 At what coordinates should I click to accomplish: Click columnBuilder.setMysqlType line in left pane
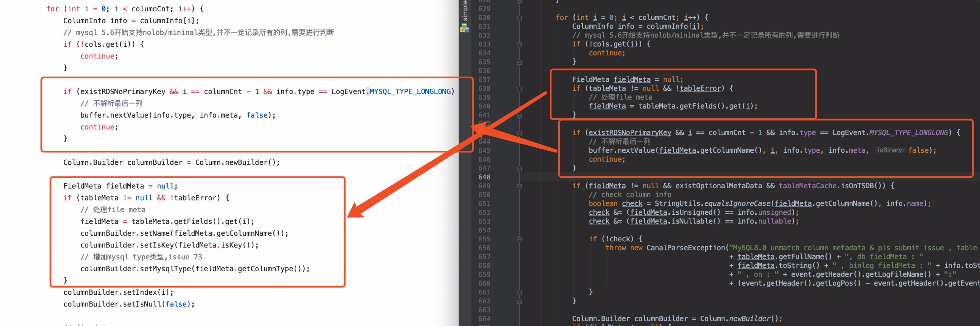click(195, 269)
